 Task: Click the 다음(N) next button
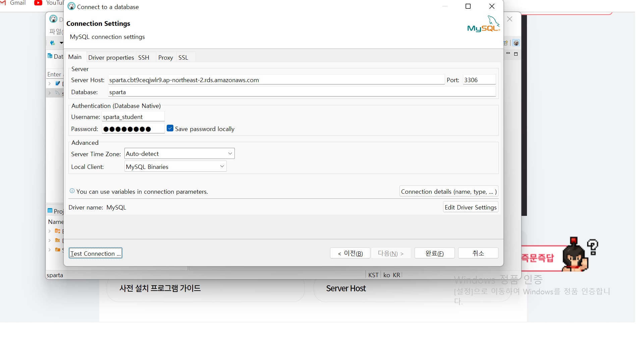pyautogui.click(x=391, y=253)
